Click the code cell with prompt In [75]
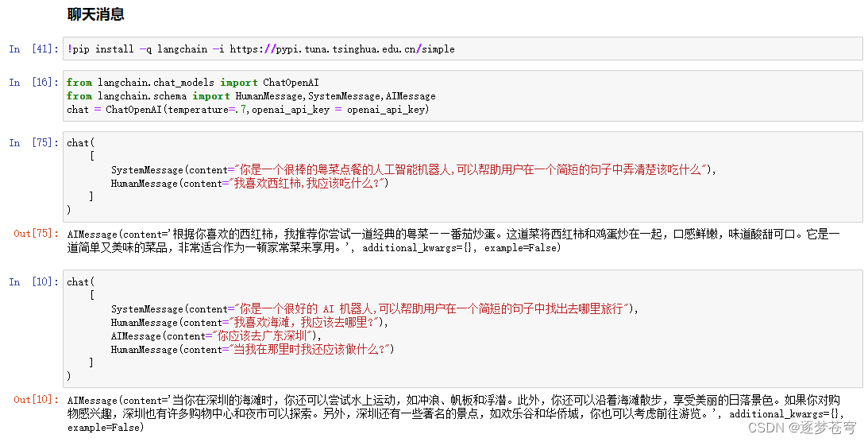This screenshot has height=442, width=868. (463, 176)
